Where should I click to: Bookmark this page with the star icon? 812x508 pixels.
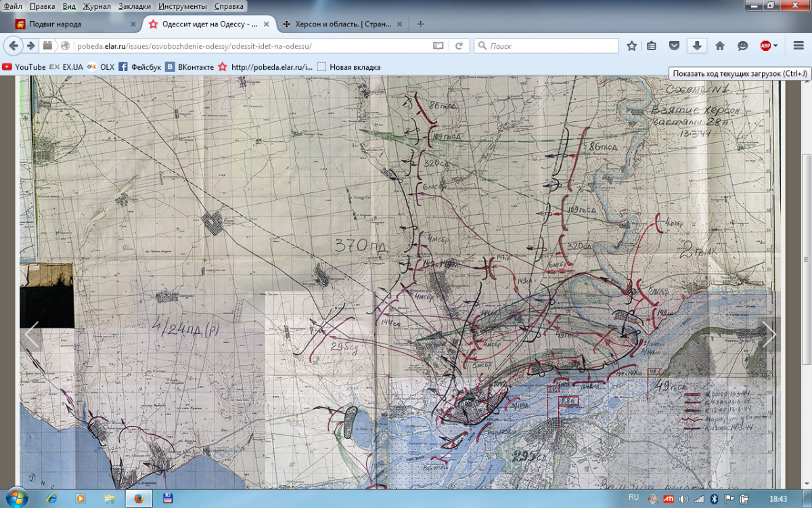click(x=631, y=46)
